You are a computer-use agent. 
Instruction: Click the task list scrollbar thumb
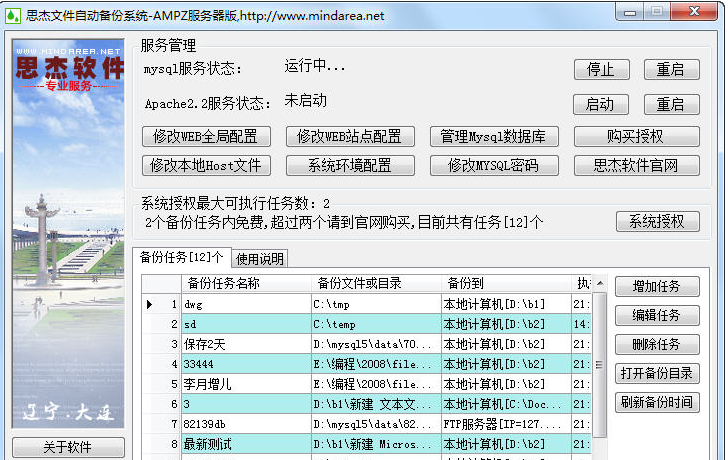[x=599, y=365]
